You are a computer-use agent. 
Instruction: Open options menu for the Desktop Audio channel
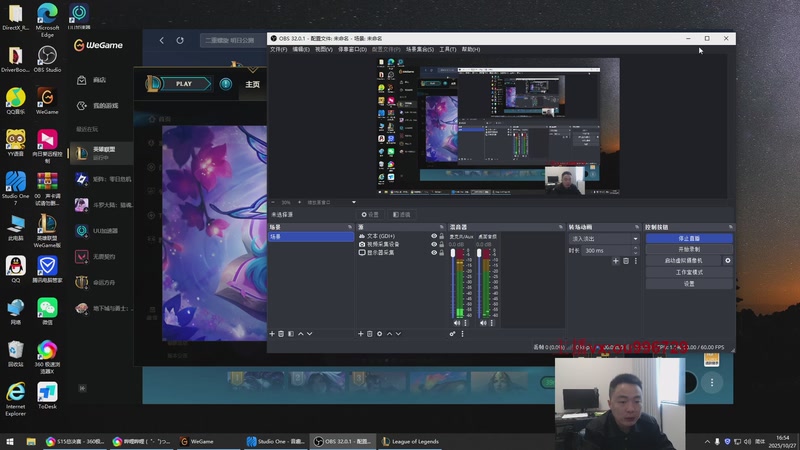point(492,323)
